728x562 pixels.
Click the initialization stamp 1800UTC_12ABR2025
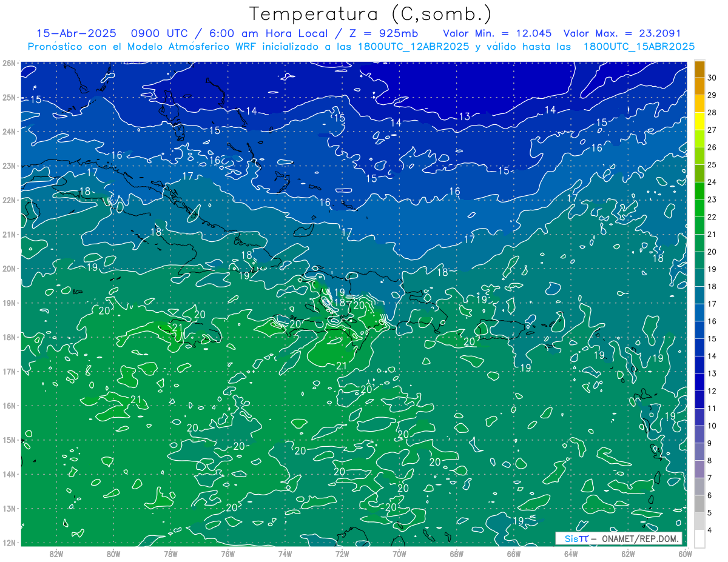pos(413,47)
